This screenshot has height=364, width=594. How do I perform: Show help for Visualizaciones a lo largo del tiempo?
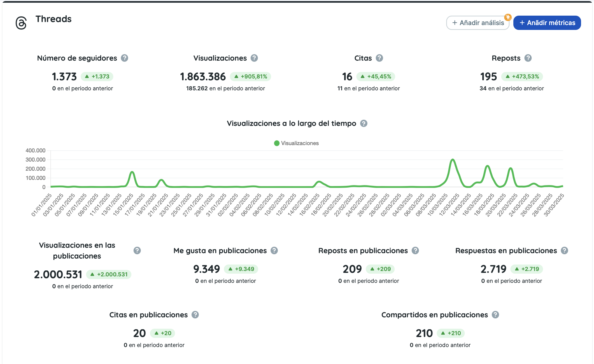(x=364, y=123)
